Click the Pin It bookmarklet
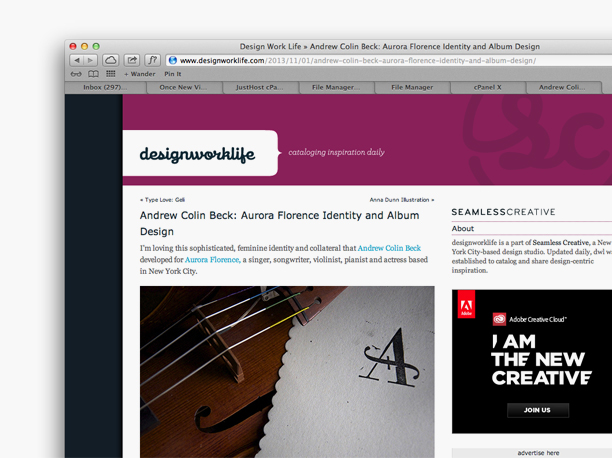 coord(173,74)
